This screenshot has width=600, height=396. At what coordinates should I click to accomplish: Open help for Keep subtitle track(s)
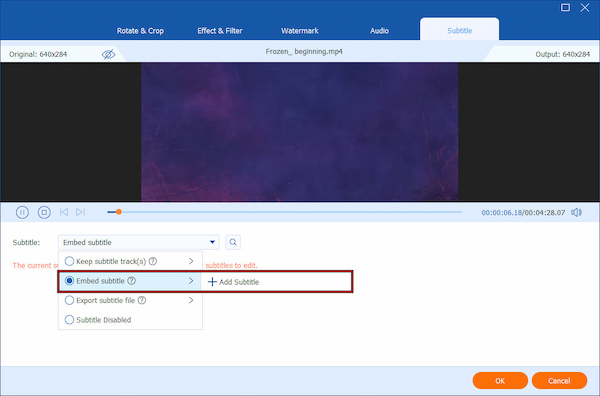tap(153, 261)
